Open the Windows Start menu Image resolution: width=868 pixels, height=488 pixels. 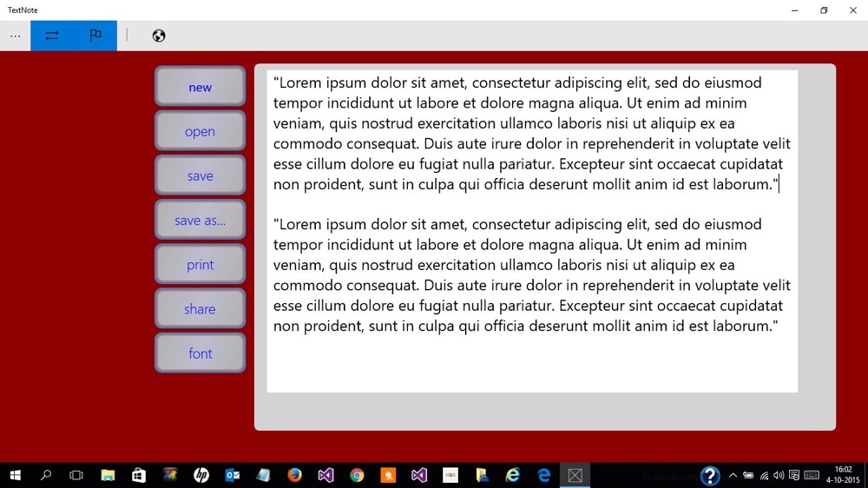15,475
